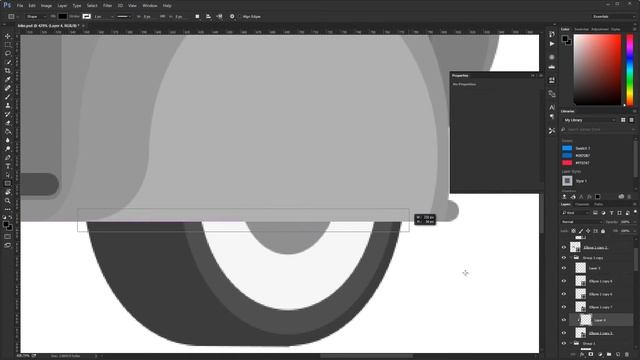Image resolution: width=640 pixels, height=360 pixels.
Task: Open the My Library dropdown
Action: pyautogui.click(x=589, y=120)
